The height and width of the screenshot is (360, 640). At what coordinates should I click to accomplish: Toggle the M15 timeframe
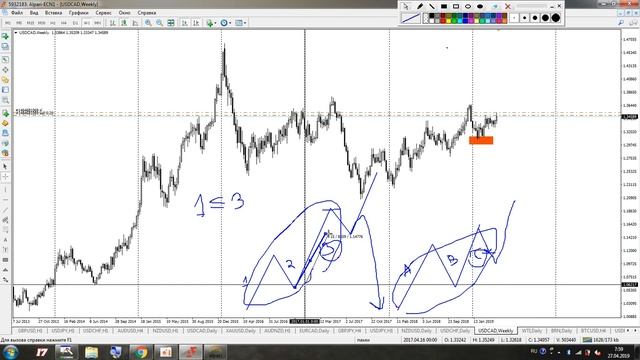30,23
